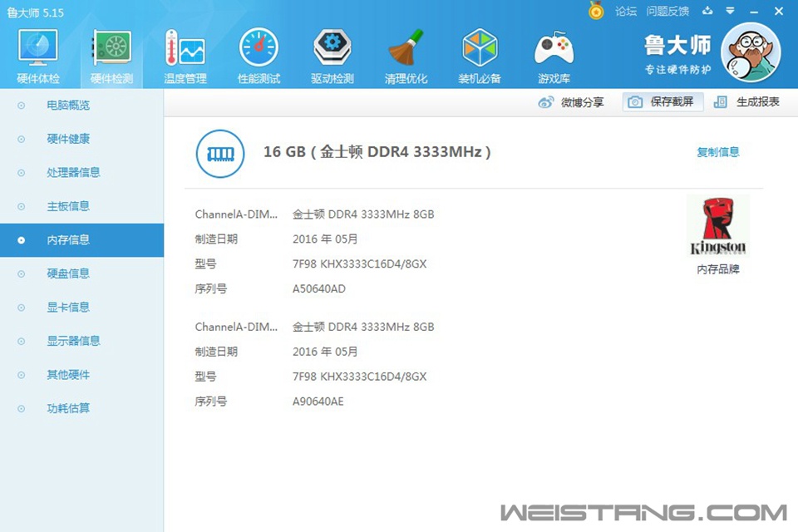The height and width of the screenshot is (532, 798).
Task: Select 处理器信息 in sidebar
Action: [x=82, y=173]
